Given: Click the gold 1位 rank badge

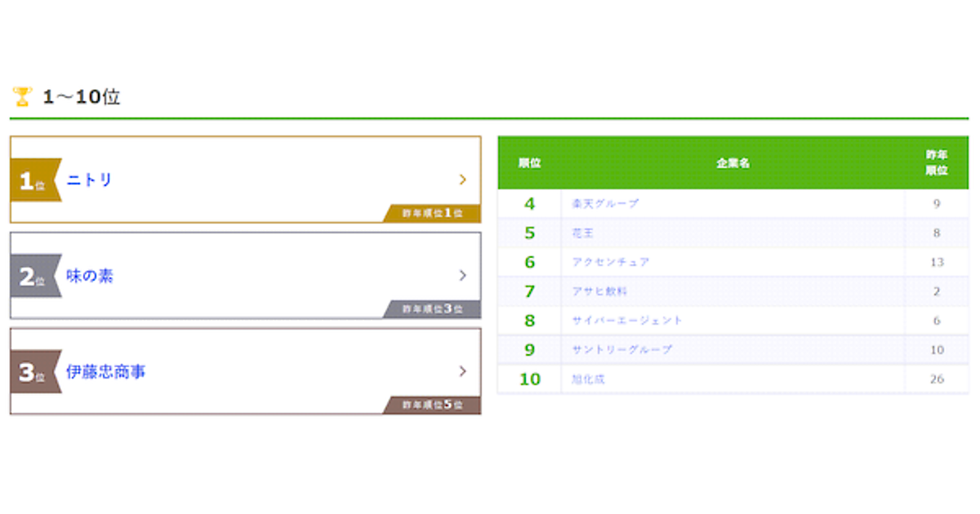Looking at the screenshot, I should coord(33,180).
